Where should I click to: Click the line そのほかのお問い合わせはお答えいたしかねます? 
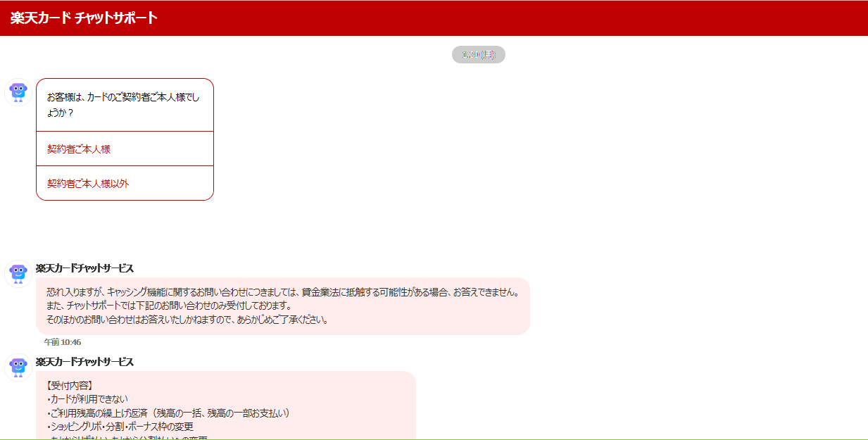click(187, 320)
